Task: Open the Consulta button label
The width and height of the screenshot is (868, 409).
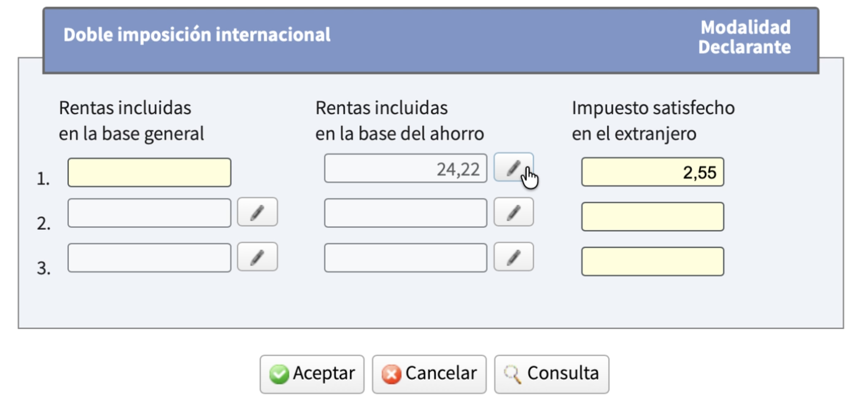Action: point(562,373)
